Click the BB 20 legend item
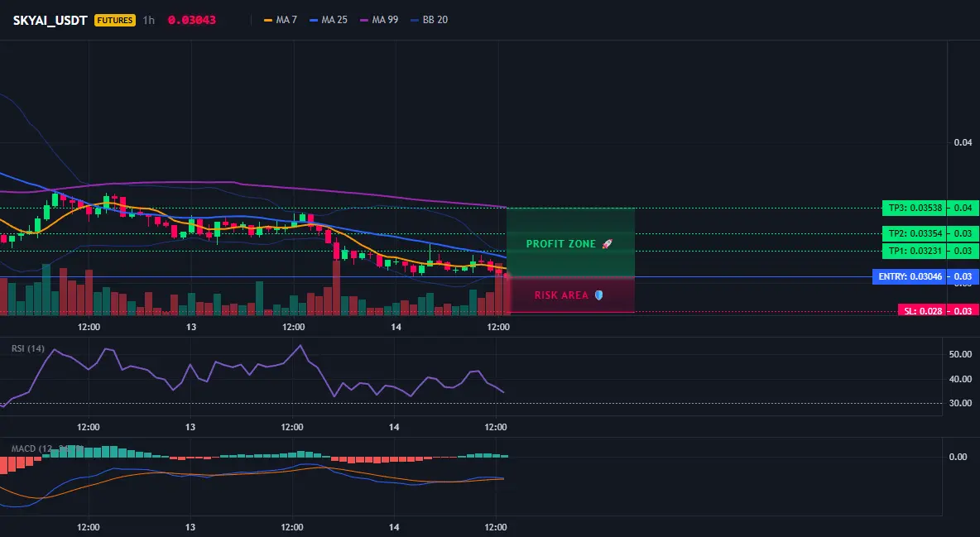Image resolution: width=980 pixels, height=537 pixels. [x=430, y=20]
